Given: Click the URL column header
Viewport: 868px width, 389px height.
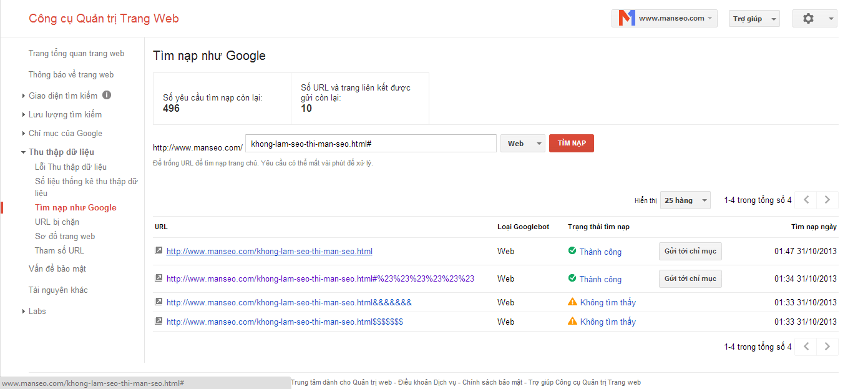Looking at the screenshot, I should pos(161,227).
